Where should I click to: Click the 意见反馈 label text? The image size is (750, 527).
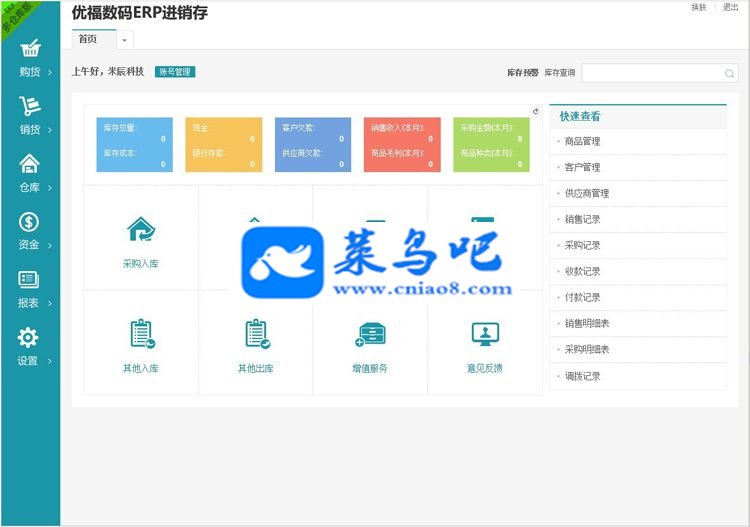tap(485, 368)
